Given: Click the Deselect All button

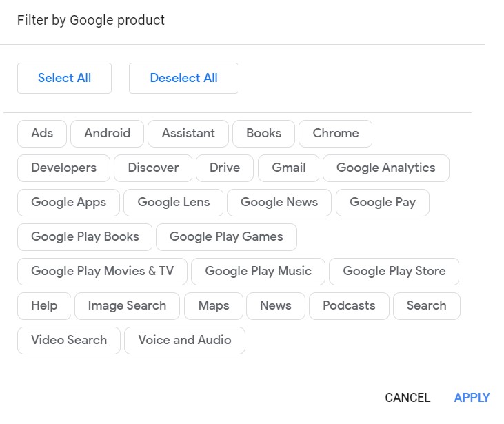Looking at the screenshot, I should (183, 78).
